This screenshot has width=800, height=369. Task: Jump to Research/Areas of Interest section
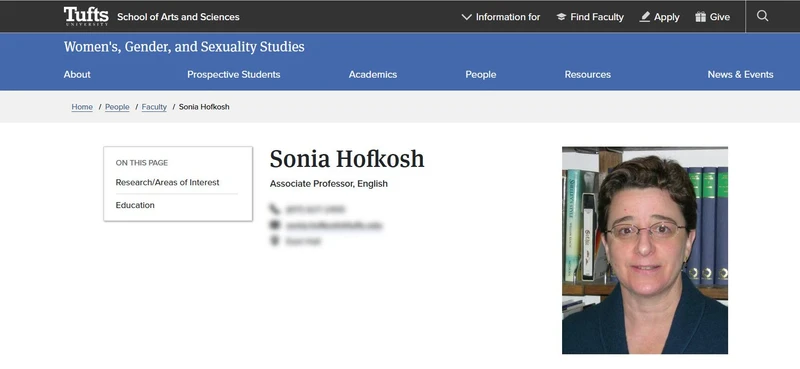[x=167, y=182]
